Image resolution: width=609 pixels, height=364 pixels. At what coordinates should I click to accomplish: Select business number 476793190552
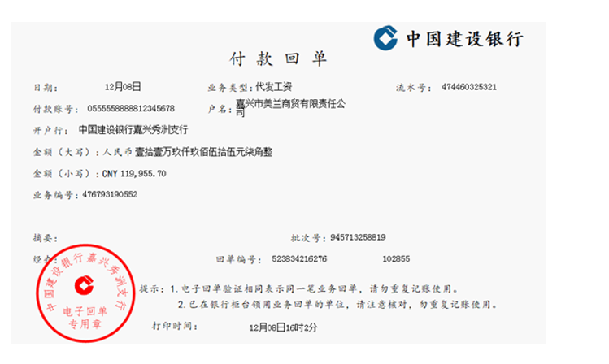(110, 194)
